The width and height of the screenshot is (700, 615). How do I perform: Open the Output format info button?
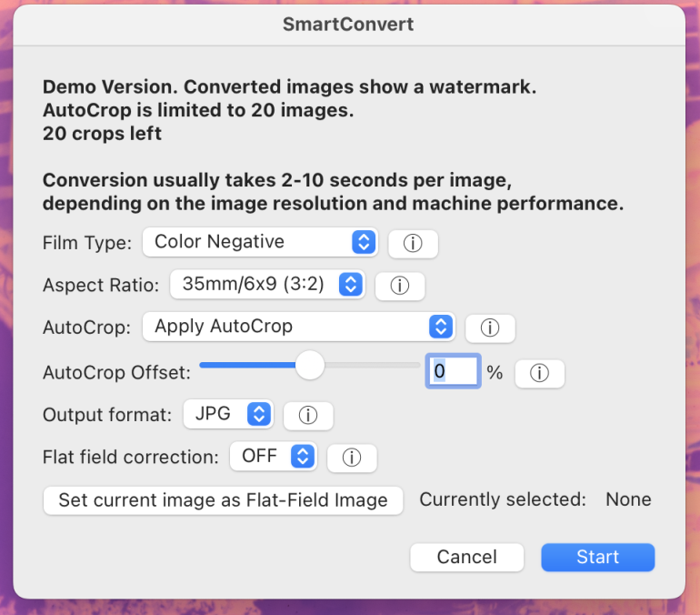coord(308,416)
